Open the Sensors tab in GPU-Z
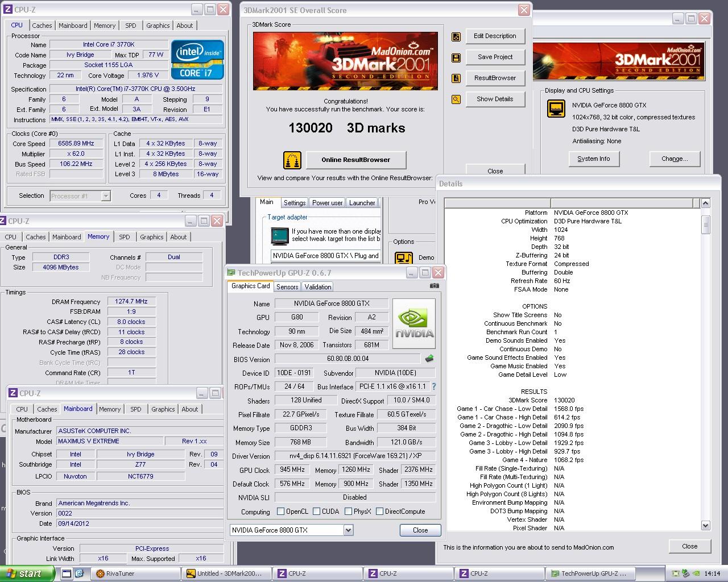728x582 pixels. click(287, 287)
